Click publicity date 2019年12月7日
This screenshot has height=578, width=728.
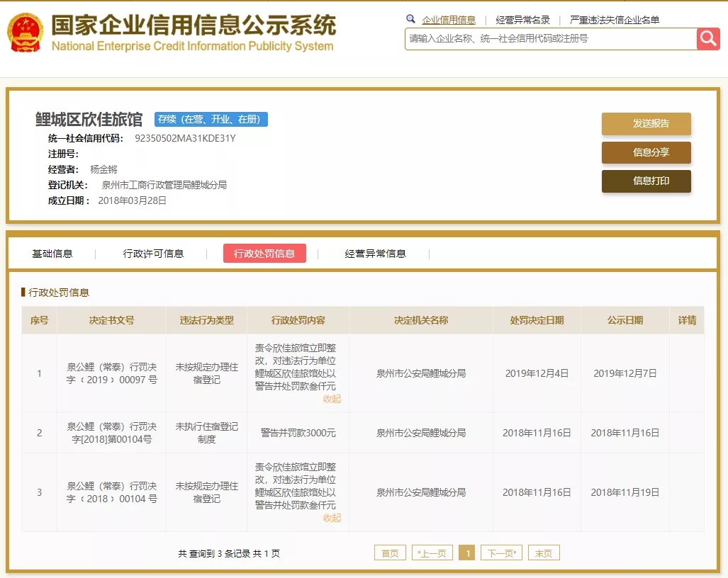point(625,373)
